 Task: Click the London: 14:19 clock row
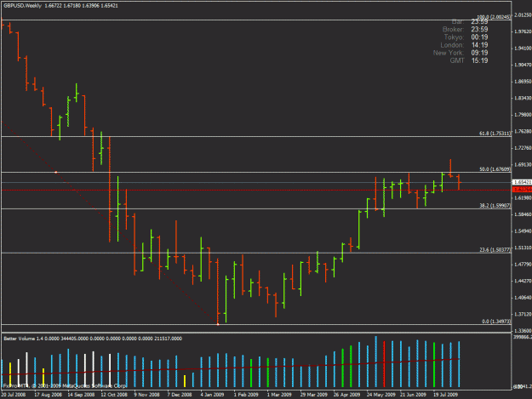click(x=464, y=45)
